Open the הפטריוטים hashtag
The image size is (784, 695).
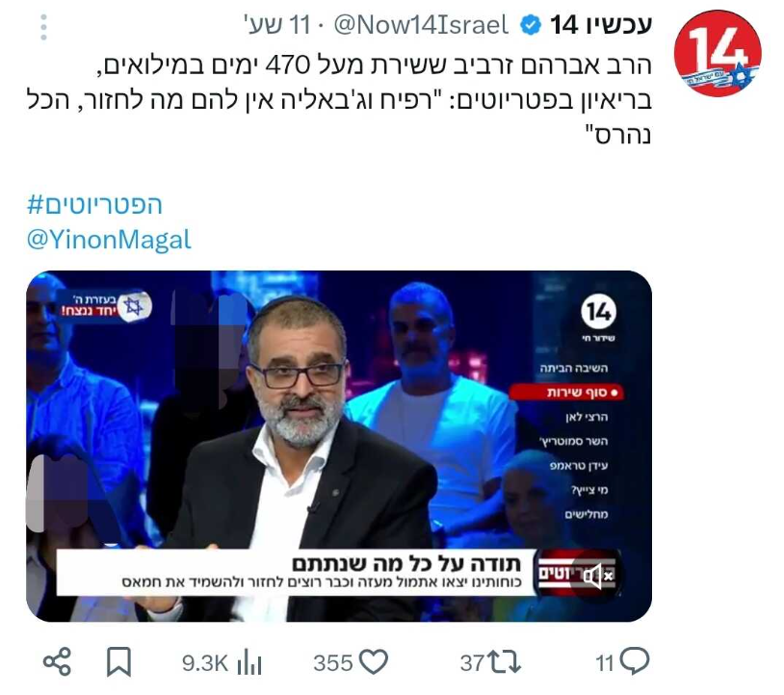coord(94,205)
